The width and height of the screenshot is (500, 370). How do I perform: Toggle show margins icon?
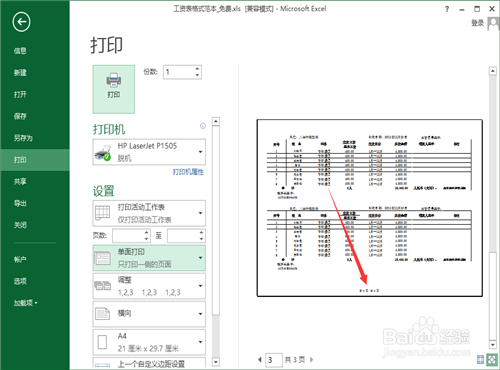(480, 360)
